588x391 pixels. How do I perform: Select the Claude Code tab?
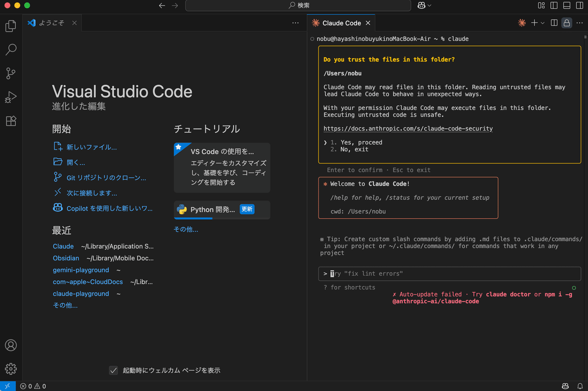click(x=341, y=23)
